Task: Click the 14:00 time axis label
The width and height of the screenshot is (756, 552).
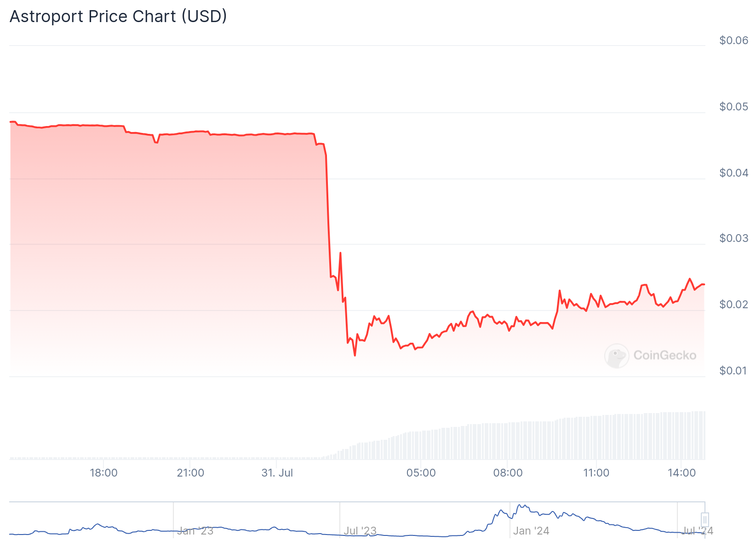Action: (x=682, y=473)
